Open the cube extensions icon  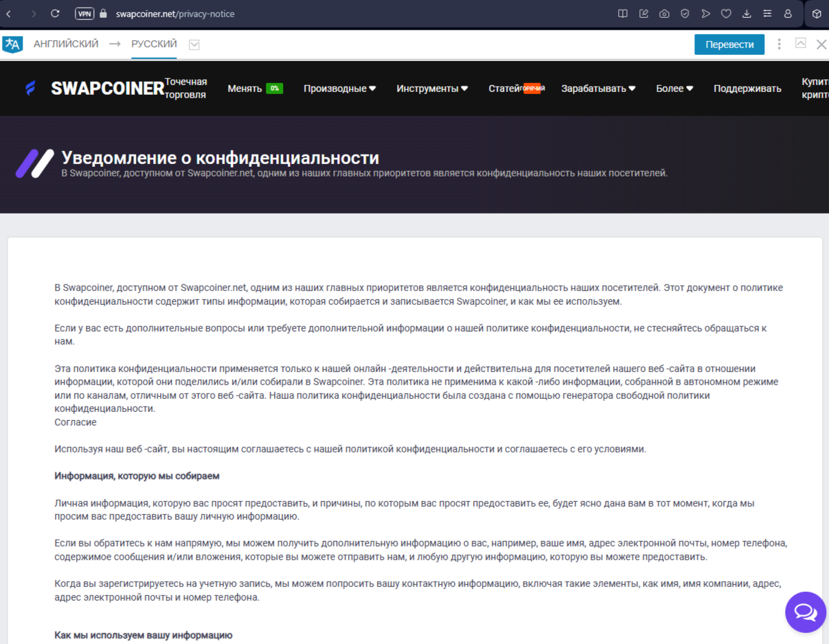tap(817, 14)
